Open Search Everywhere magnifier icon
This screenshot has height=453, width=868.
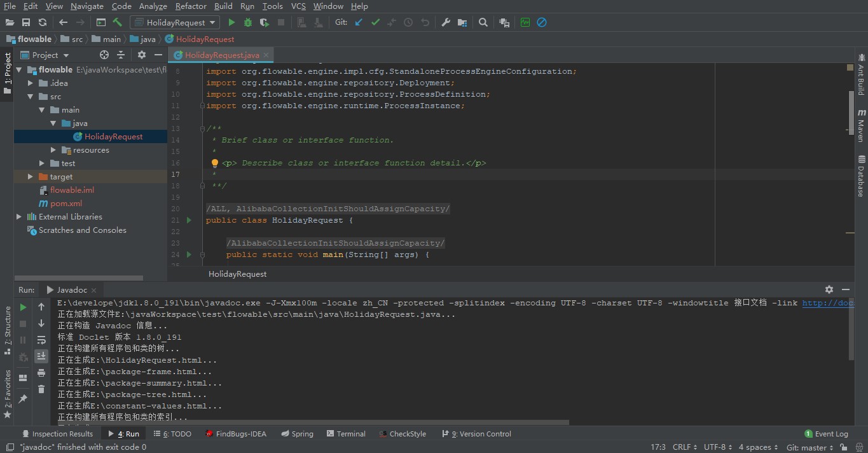point(483,22)
